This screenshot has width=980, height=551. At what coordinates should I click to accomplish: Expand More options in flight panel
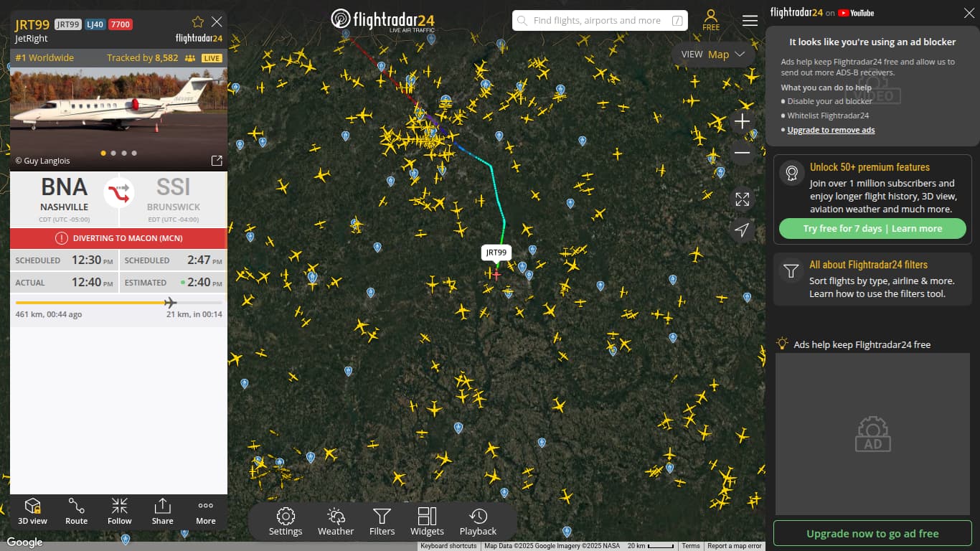pos(206,512)
